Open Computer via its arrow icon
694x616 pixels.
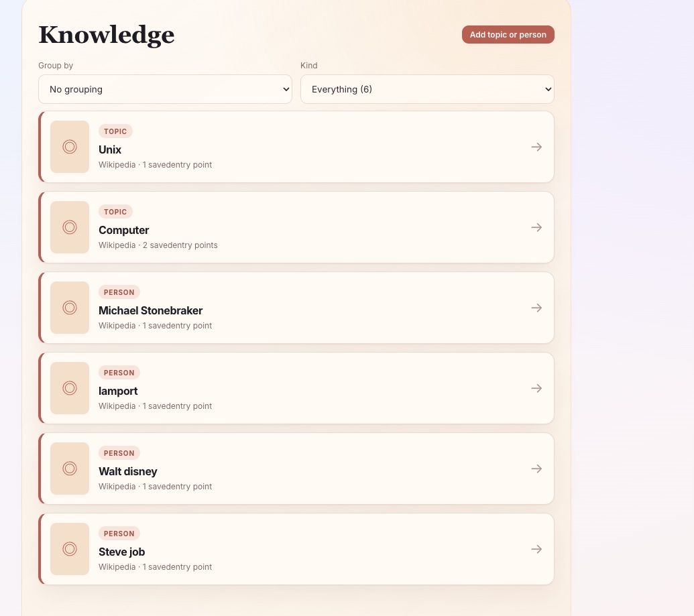coord(536,227)
